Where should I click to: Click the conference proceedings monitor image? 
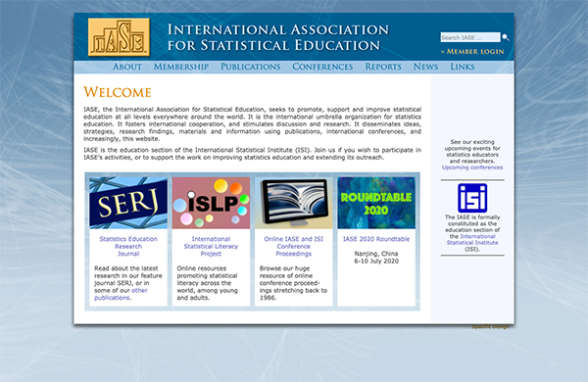point(294,203)
